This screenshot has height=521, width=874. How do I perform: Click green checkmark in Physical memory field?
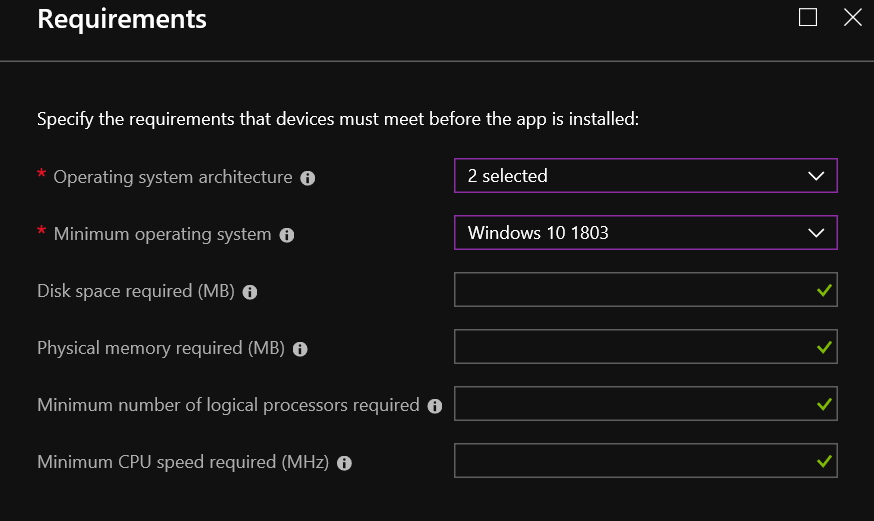tap(824, 348)
